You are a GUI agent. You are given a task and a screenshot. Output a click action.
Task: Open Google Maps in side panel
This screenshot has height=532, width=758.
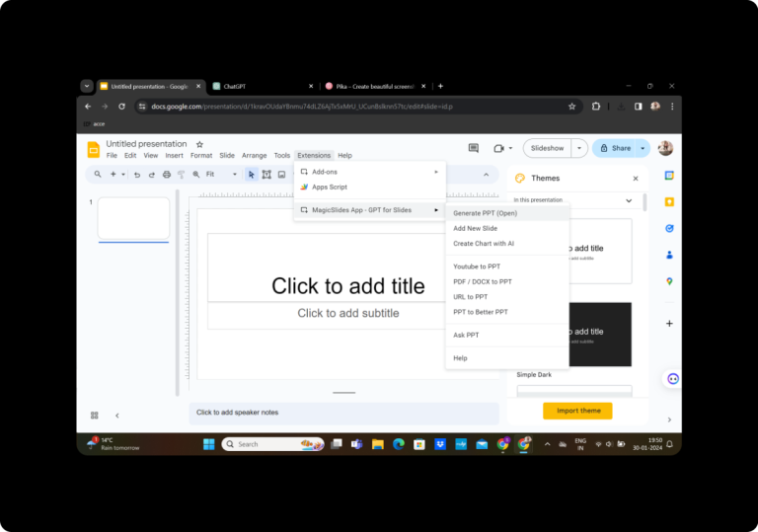[x=669, y=281]
